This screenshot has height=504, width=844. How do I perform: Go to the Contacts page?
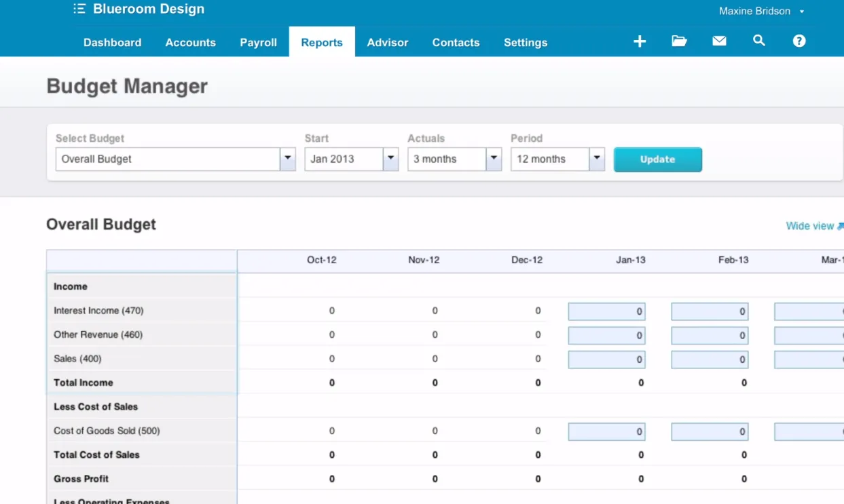click(x=456, y=42)
